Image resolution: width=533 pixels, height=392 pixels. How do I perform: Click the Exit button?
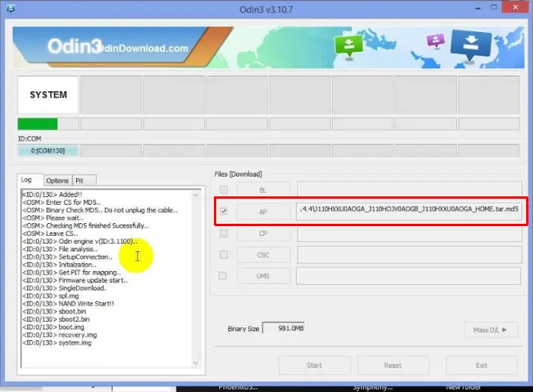(482, 365)
